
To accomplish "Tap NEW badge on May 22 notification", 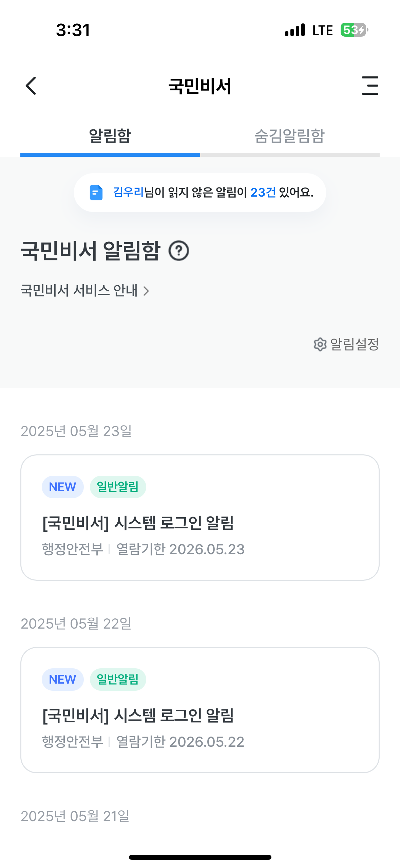I will click(x=62, y=680).
